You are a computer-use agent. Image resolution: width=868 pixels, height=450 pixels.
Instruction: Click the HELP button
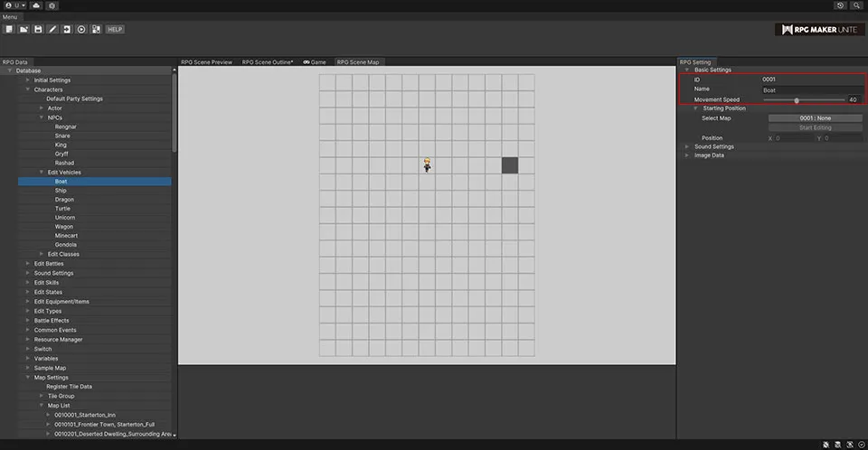[115, 29]
